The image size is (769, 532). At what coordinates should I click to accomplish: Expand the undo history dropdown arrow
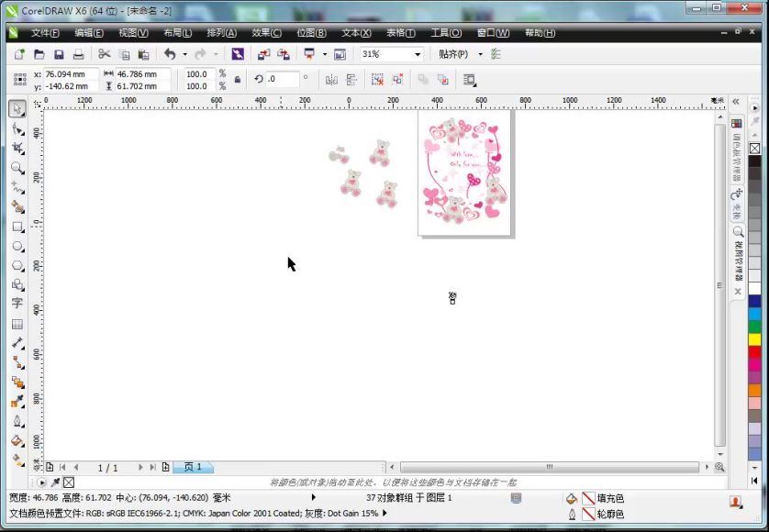pos(184,54)
